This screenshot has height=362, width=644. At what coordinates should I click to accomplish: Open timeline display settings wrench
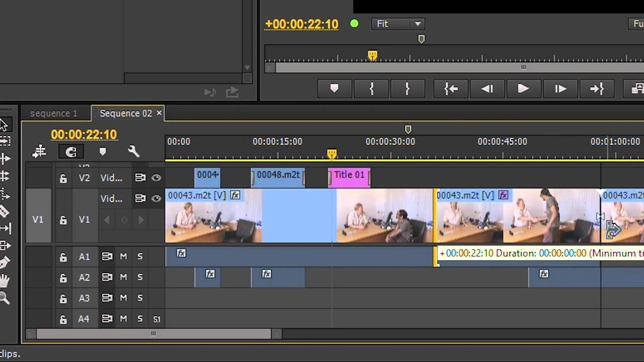(133, 151)
